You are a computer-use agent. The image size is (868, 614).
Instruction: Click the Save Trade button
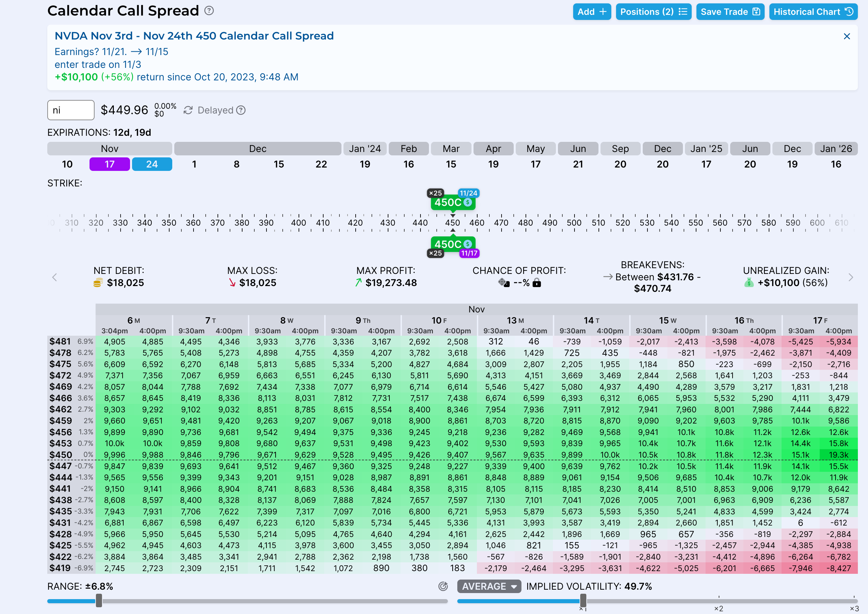(730, 11)
